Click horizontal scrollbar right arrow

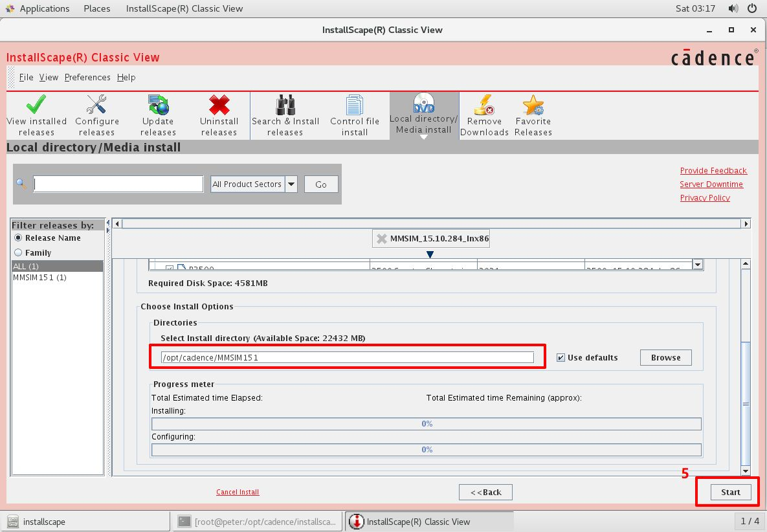click(746, 223)
